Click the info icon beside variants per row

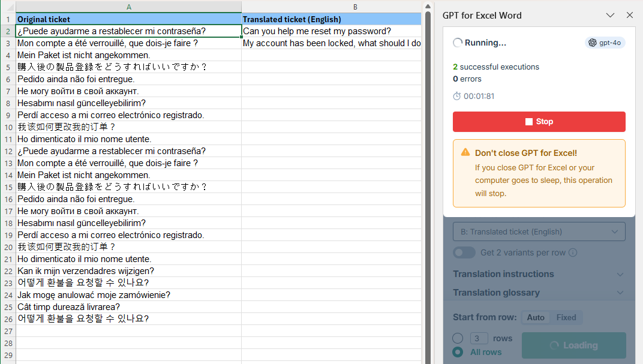pyautogui.click(x=573, y=252)
